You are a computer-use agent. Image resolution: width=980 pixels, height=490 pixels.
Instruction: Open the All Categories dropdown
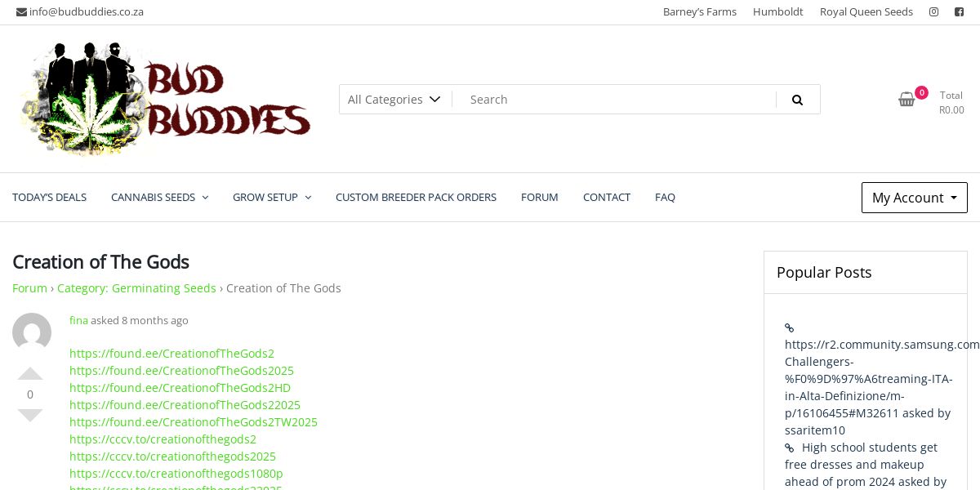pyautogui.click(x=395, y=100)
